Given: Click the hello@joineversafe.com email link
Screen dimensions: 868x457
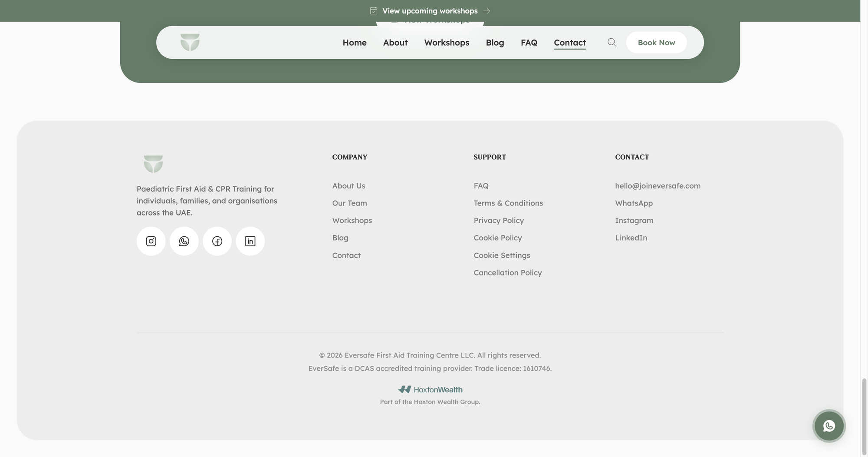Looking at the screenshot, I should pyautogui.click(x=658, y=186).
